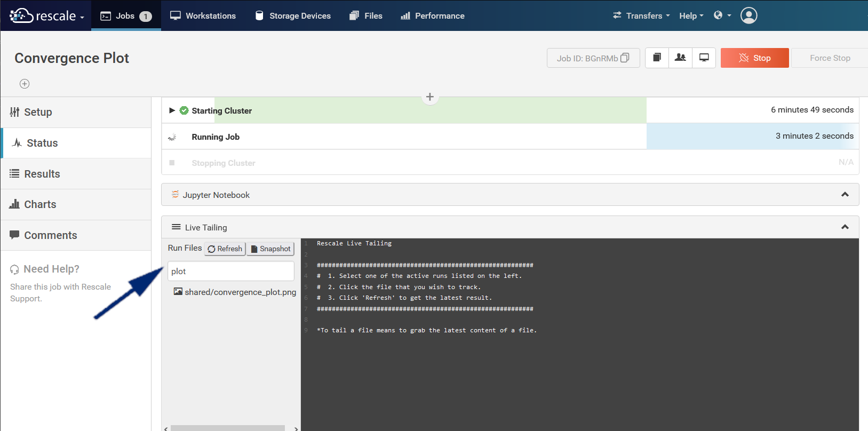Image resolution: width=868 pixels, height=431 pixels.
Task: Click the scroll right arrow in file list
Action: tap(296, 428)
